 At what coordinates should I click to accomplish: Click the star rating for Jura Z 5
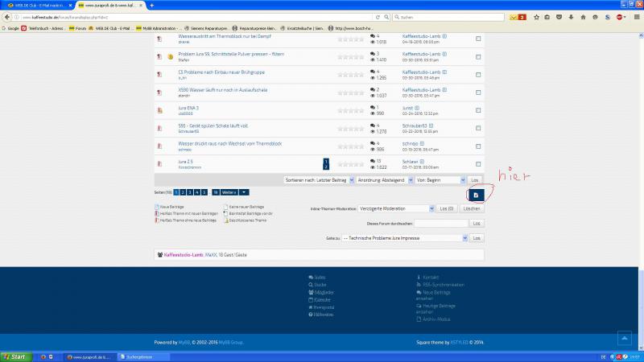pos(350,165)
